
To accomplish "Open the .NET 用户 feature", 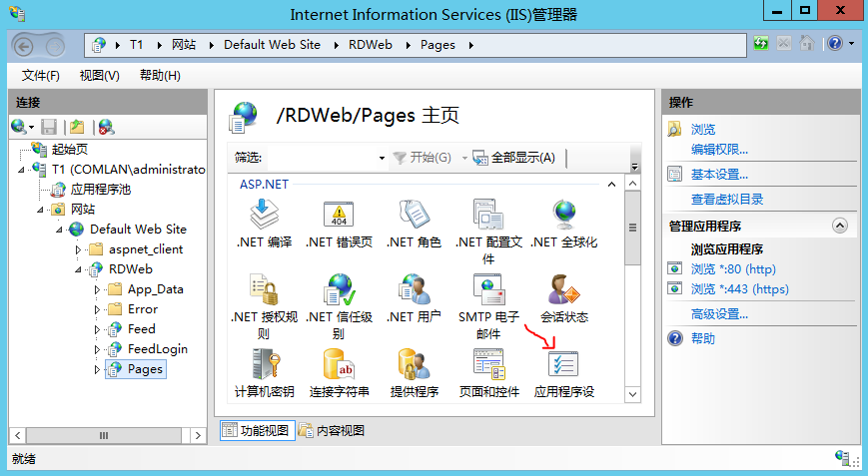I will coord(414,288).
